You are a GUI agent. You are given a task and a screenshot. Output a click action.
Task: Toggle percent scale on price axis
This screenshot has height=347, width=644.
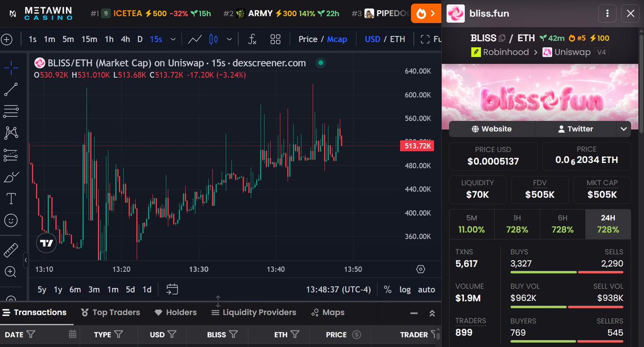point(387,290)
